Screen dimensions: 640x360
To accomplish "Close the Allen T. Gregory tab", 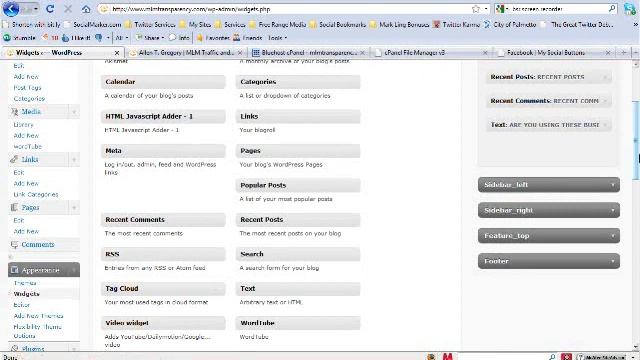I will point(240,53).
